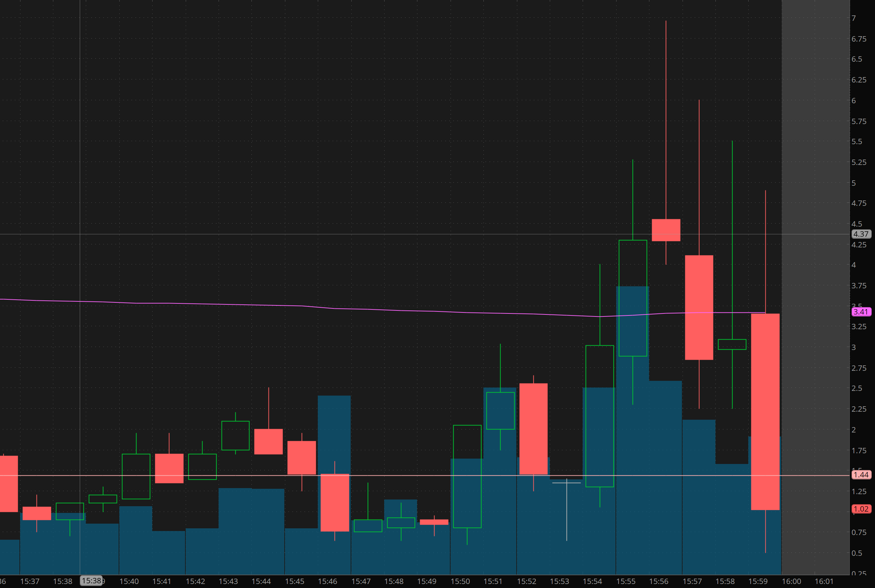Click the pink horizontal 1.44 price line
This screenshot has height=588, width=875.
pos(413,475)
